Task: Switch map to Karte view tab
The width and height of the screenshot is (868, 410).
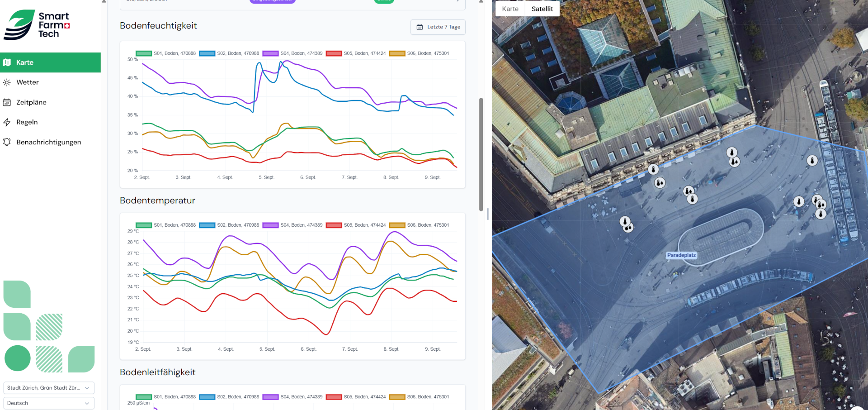Action: 510,9
